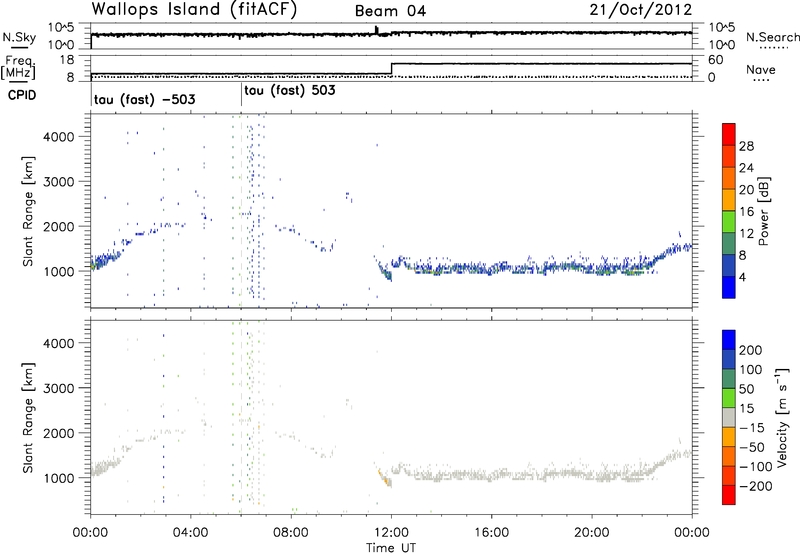Pick the teal Velocity segment 50 to 100
This screenshot has height=554, width=800.
click(729, 379)
